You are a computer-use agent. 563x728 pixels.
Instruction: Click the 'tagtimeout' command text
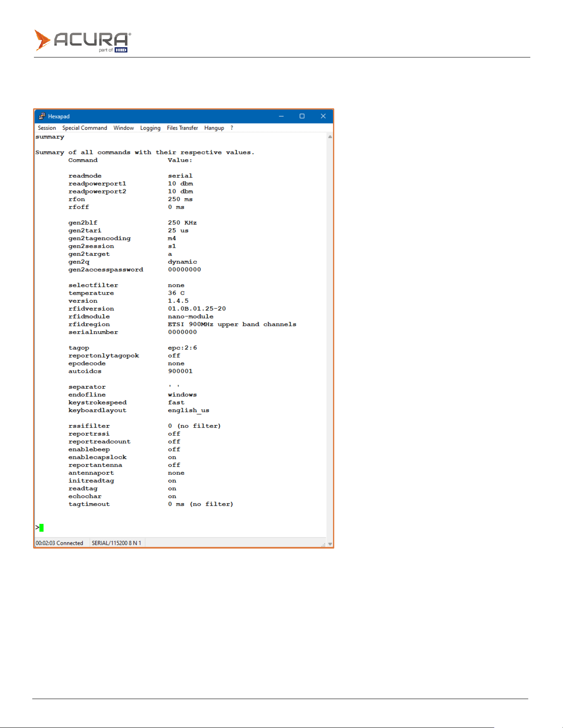tap(89, 504)
